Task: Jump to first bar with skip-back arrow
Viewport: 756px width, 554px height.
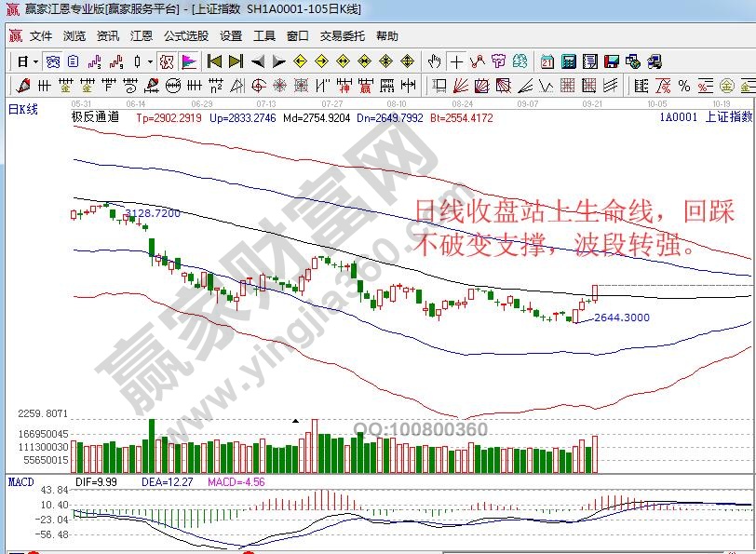Action: click(x=214, y=62)
